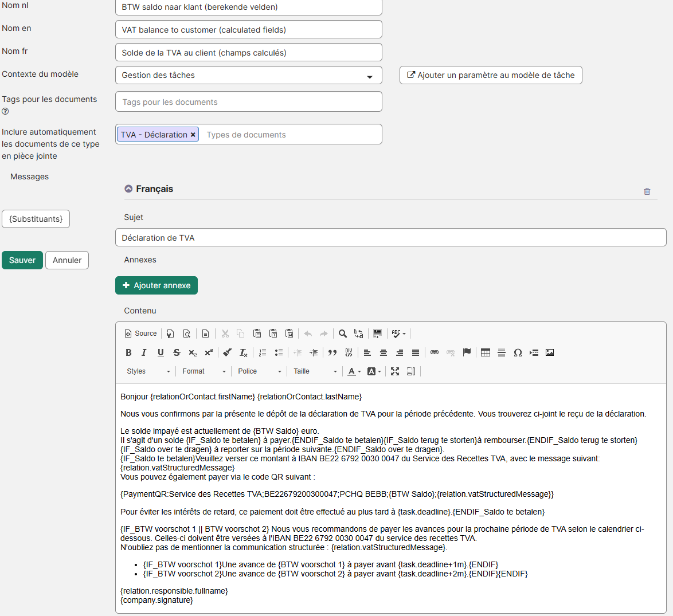Click the underline formatting icon
The height and width of the screenshot is (616, 673).
pyautogui.click(x=161, y=352)
